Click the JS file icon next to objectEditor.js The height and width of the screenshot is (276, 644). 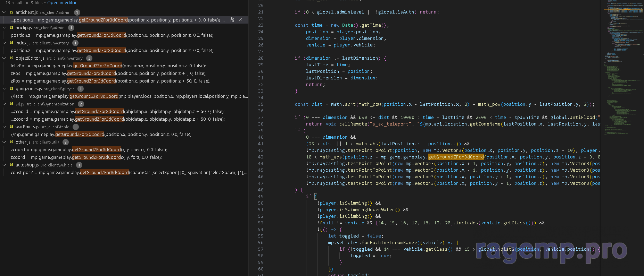[x=11, y=58]
